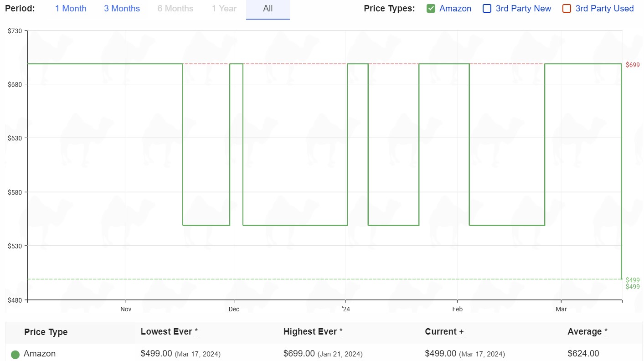Enable the 3rd Party Used checkbox
The height and width of the screenshot is (361, 644).
(x=567, y=9)
